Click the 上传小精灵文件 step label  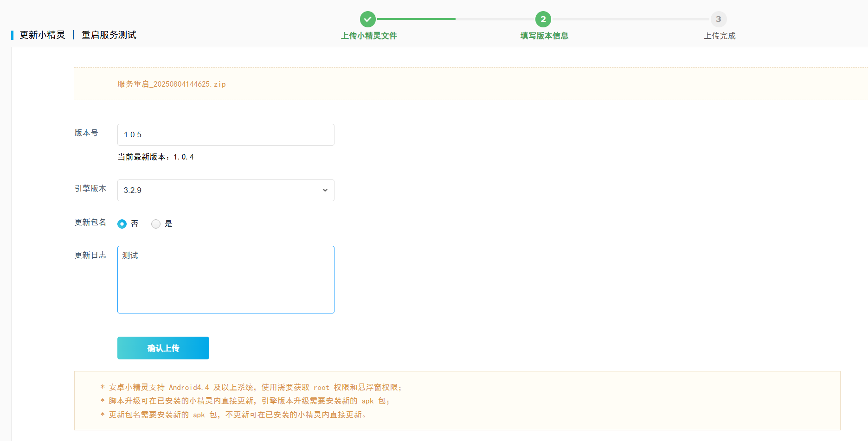(x=369, y=36)
